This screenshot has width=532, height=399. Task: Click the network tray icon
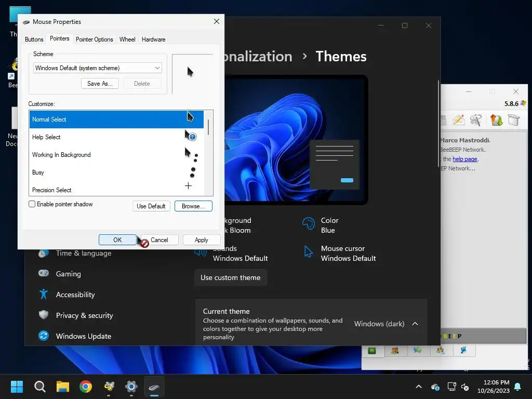point(451,387)
